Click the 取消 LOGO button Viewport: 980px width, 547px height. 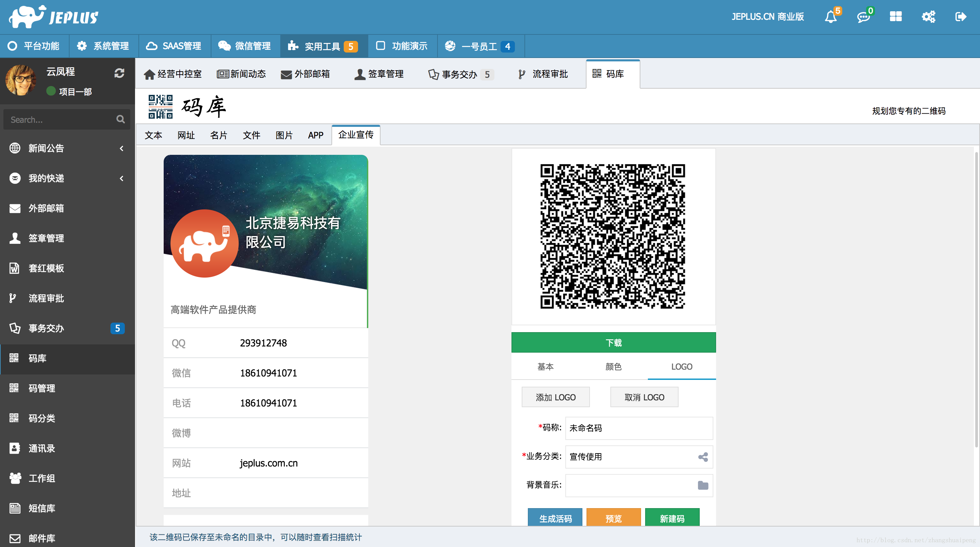tap(644, 397)
